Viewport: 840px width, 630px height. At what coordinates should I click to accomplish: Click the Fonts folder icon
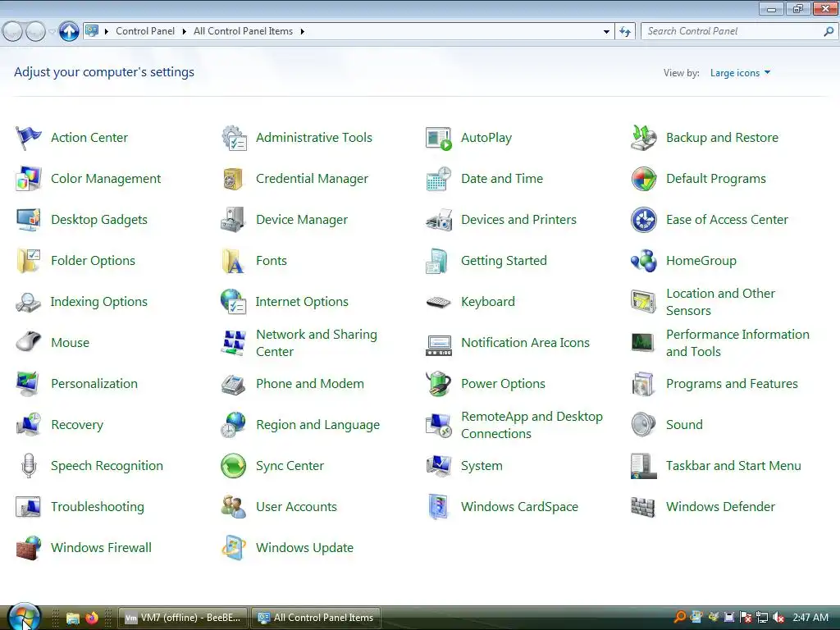[x=233, y=261]
